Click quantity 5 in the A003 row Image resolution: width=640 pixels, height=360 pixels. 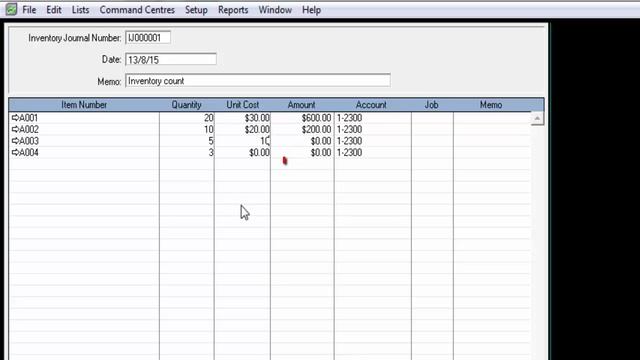[187, 141]
